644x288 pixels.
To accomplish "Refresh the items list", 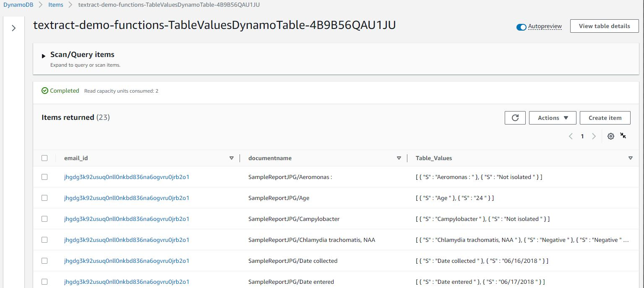I will point(515,118).
